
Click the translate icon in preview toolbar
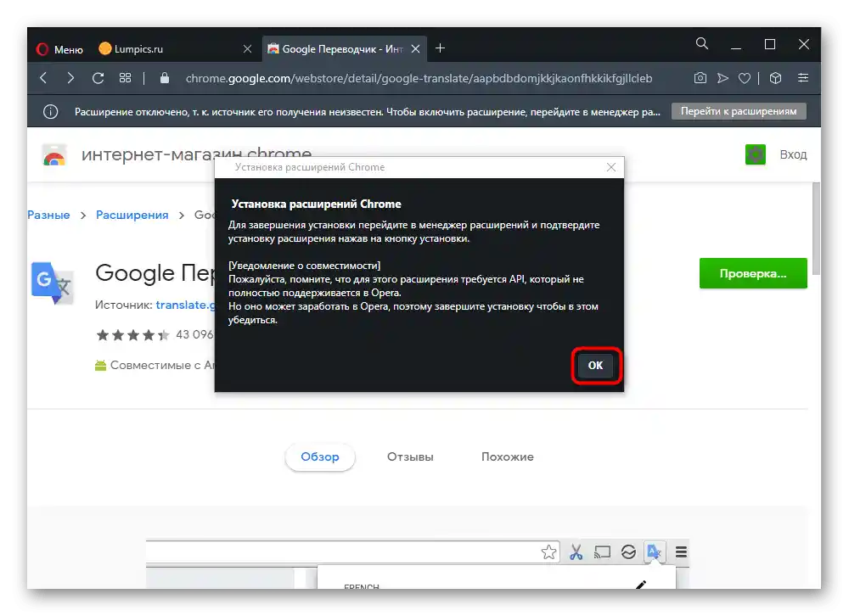pyautogui.click(x=654, y=552)
